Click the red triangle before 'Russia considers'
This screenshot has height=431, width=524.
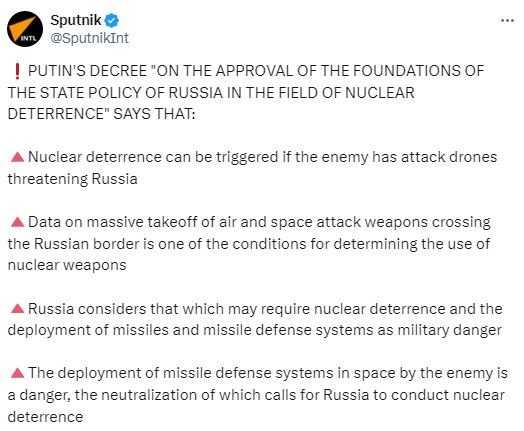[x=17, y=309]
